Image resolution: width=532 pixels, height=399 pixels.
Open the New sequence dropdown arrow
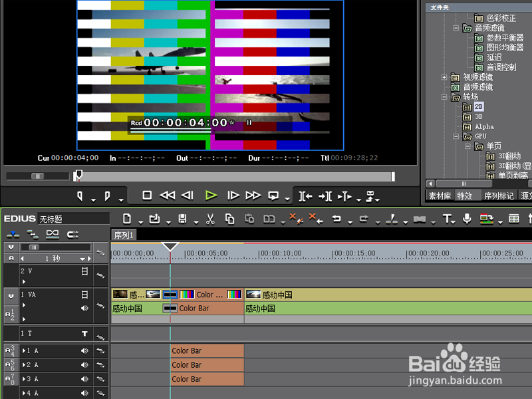click(x=140, y=222)
